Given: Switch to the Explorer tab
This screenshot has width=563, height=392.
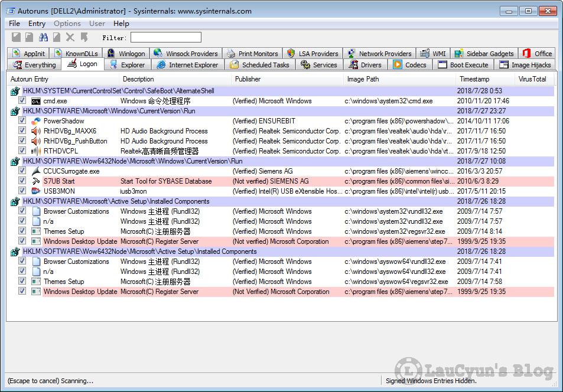Looking at the screenshot, I should click(x=127, y=65).
